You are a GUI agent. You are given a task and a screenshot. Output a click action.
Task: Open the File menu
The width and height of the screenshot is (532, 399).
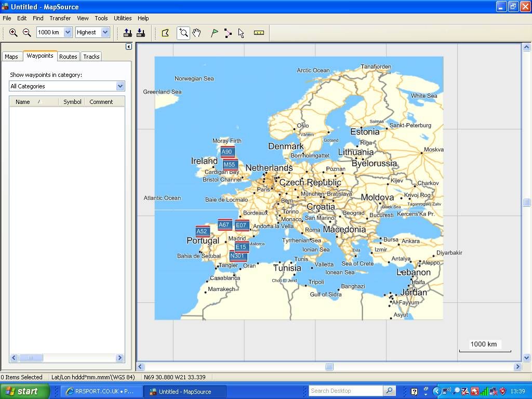coord(7,18)
